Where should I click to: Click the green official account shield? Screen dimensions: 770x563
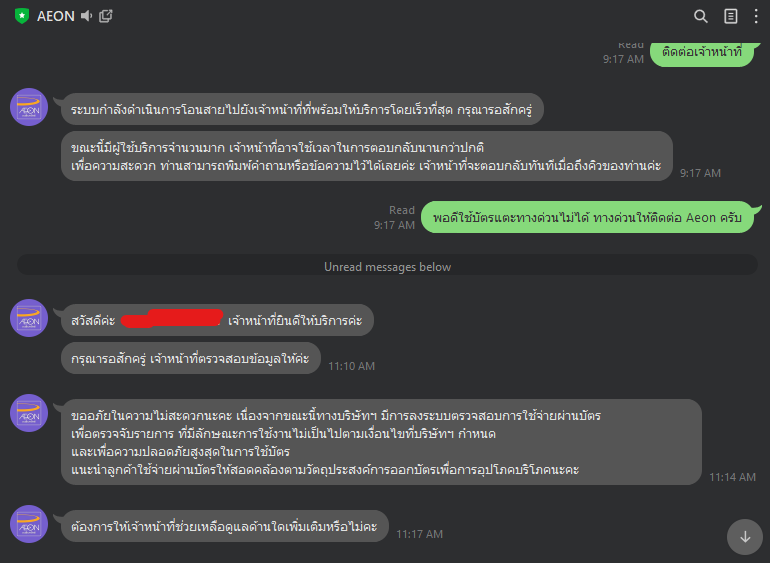(x=22, y=16)
